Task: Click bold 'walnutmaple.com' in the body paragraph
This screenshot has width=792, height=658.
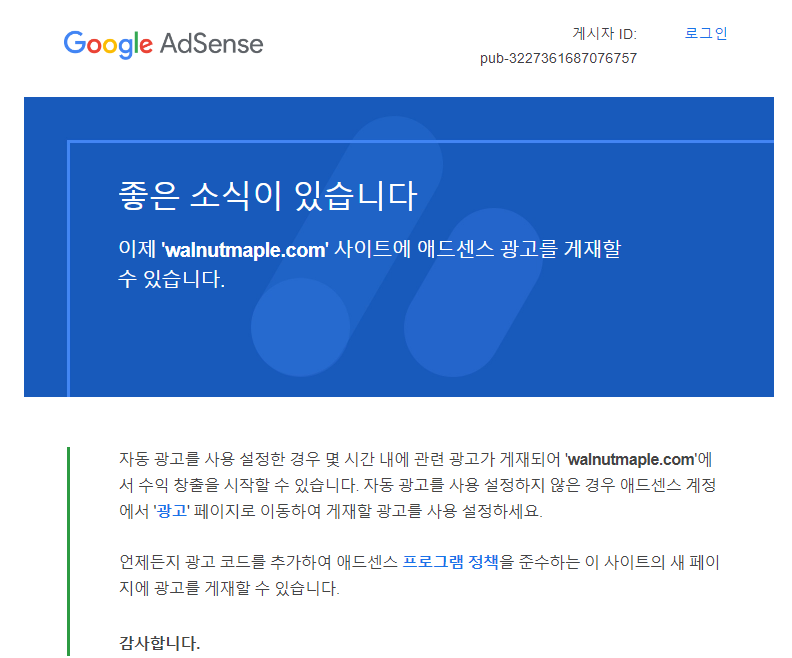Action: 631,459
